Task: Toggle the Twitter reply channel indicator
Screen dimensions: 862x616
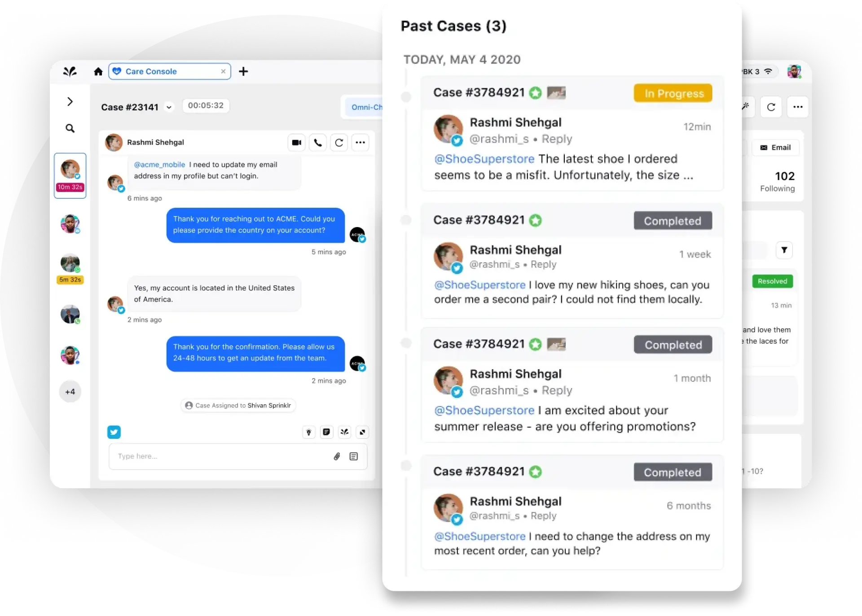Action: coord(114,432)
